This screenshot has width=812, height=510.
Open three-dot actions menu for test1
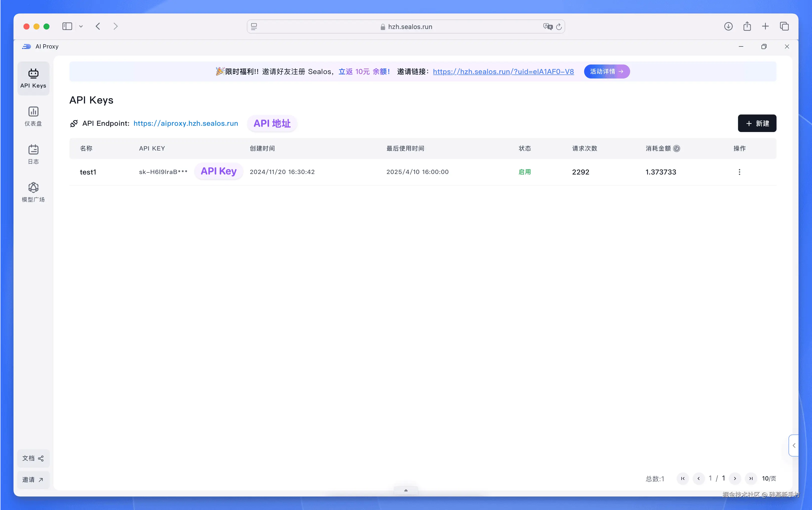click(739, 172)
